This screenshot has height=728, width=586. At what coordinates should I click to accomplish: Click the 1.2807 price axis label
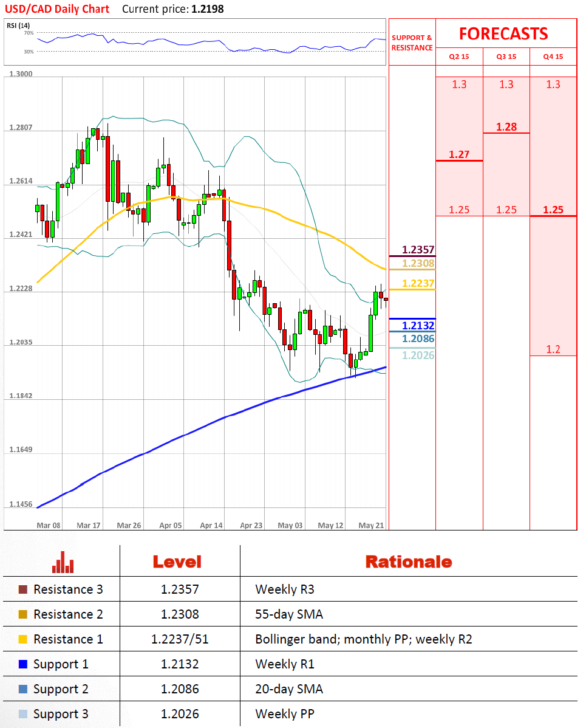[x=21, y=127]
